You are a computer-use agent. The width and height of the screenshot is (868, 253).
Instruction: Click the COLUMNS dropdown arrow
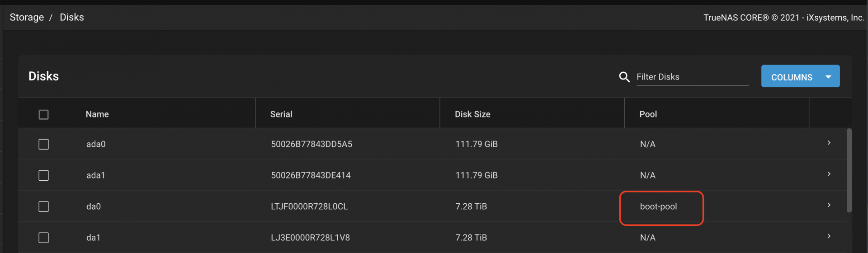(x=828, y=77)
